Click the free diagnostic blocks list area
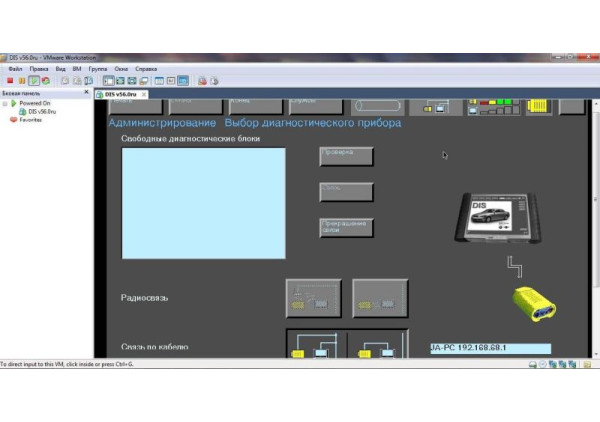Image resolution: width=600 pixels, height=422 pixels. tap(203, 203)
